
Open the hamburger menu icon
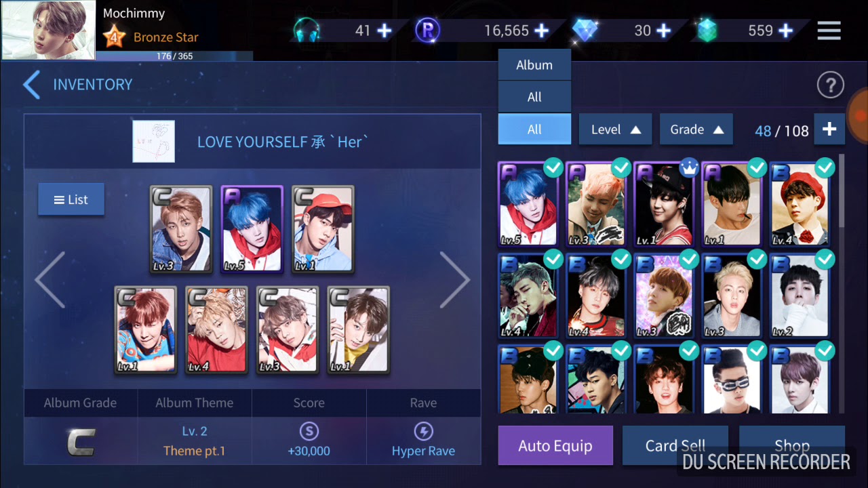[829, 30]
